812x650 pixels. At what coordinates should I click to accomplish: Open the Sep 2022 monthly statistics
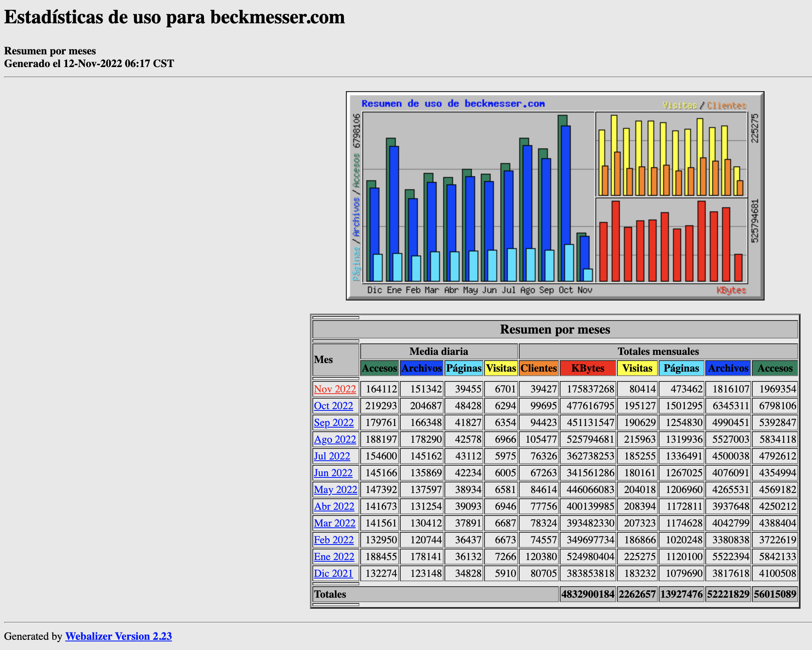click(334, 423)
